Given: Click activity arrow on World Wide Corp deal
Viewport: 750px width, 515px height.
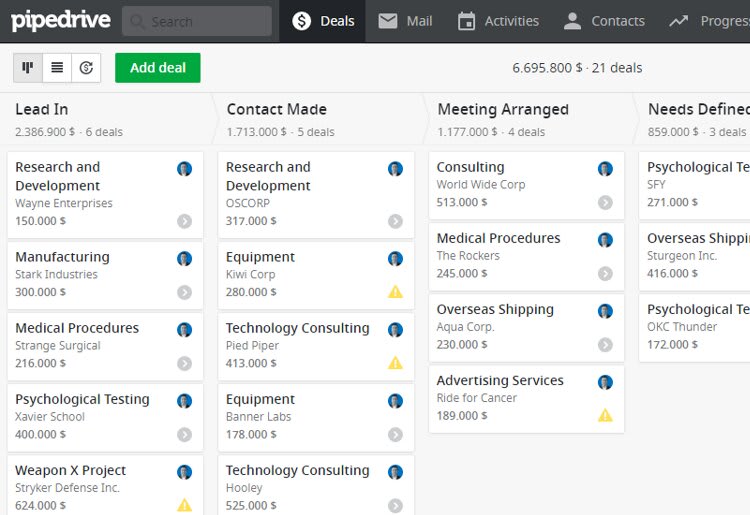Looking at the screenshot, I should pyautogui.click(x=605, y=202).
